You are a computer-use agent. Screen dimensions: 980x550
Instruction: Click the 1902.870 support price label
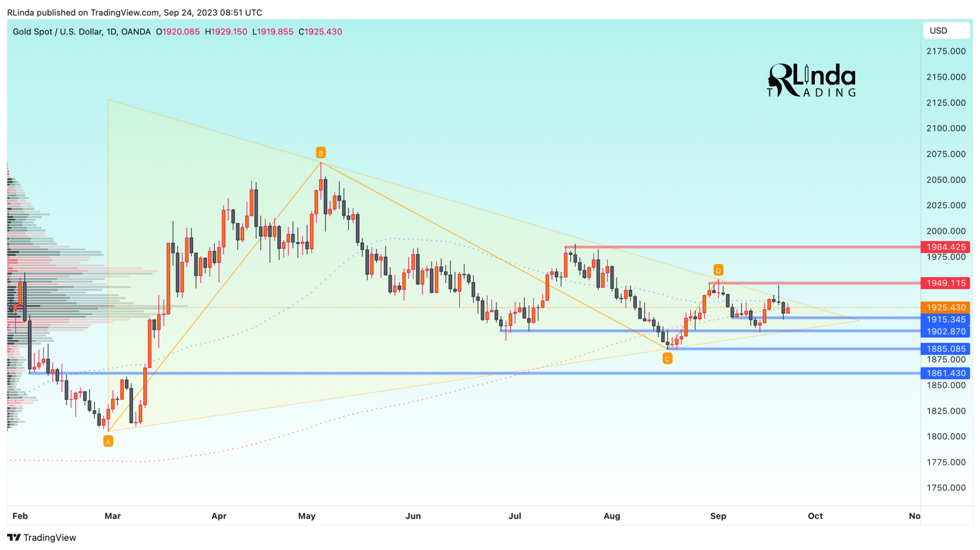(x=946, y=331)
